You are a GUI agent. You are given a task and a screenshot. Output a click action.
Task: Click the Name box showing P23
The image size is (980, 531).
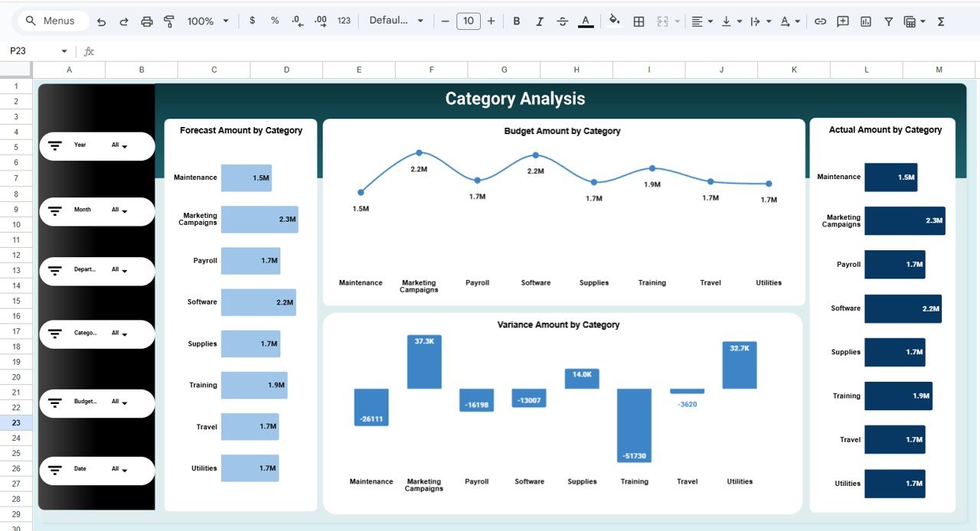tap(31, 50)
